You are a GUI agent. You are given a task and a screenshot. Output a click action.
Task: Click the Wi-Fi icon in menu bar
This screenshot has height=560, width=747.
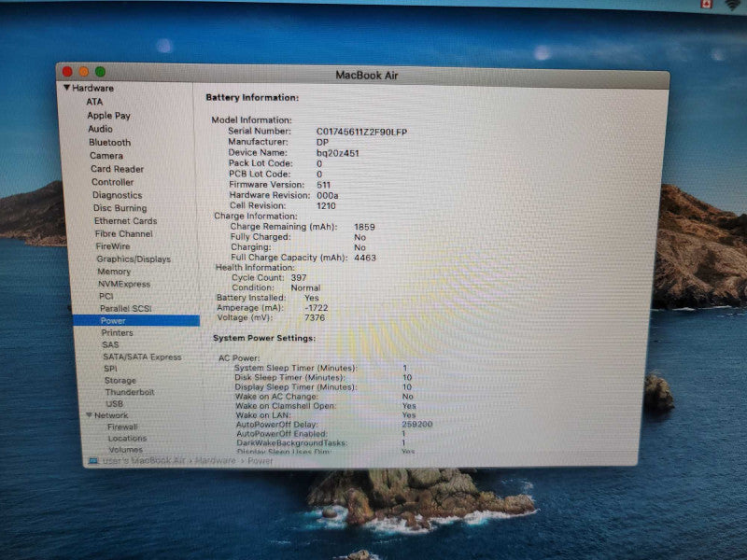click(x=734, y=5)
